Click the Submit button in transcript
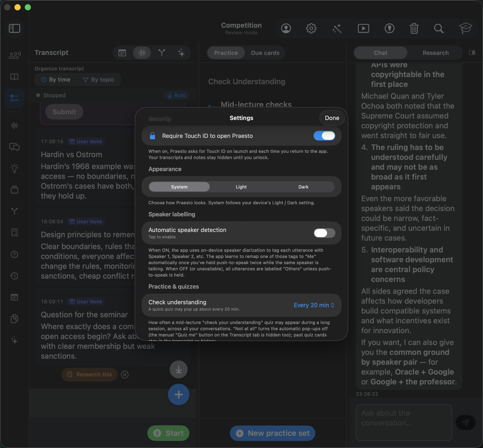Viewport: 483px width, 448px height. 64,112
